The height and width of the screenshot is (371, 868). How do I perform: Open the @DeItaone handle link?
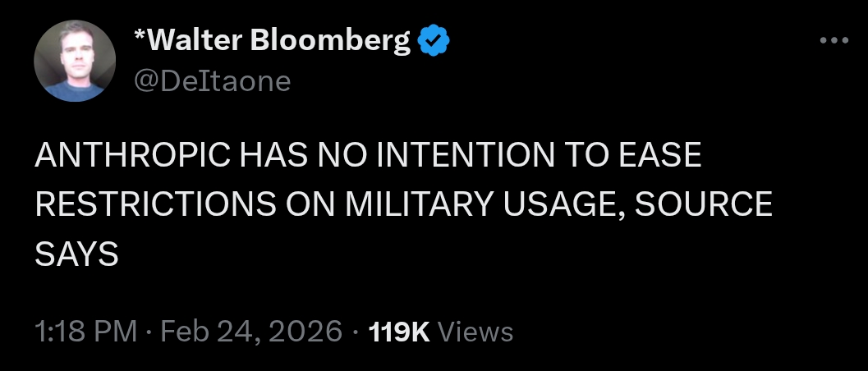[211, 80]
